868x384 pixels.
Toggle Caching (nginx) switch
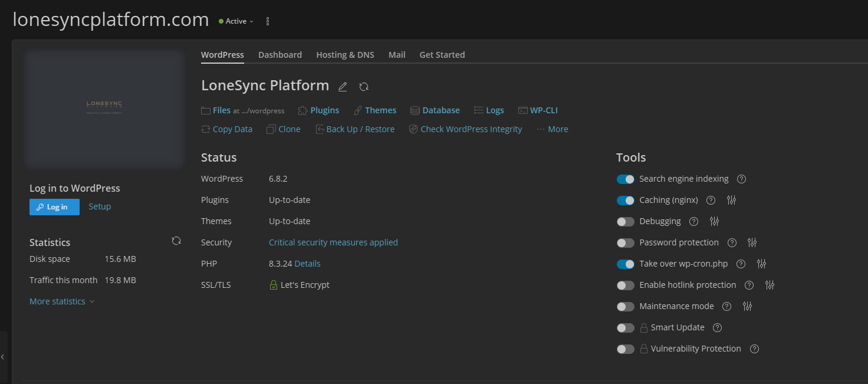[x=626, y=200]
